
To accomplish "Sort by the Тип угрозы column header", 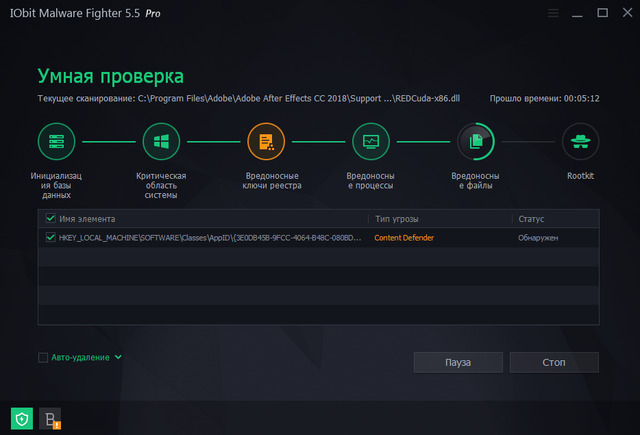I will (397, 218).
